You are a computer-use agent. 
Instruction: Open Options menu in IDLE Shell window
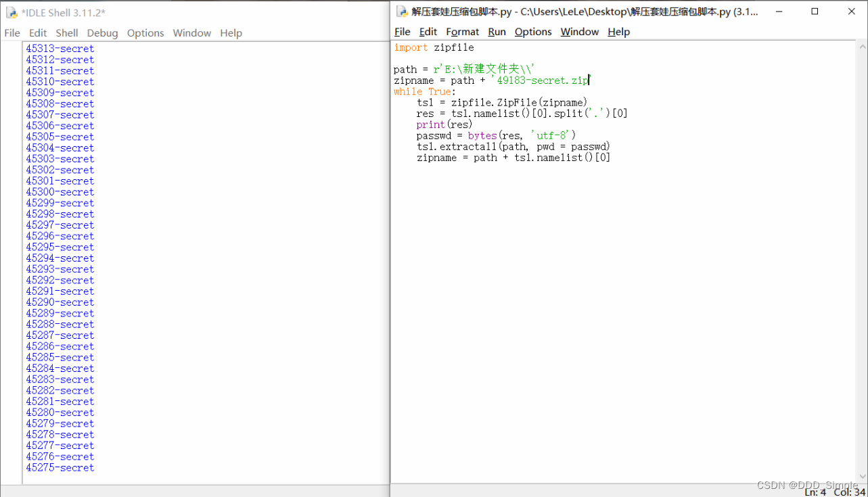click(145, 32)
